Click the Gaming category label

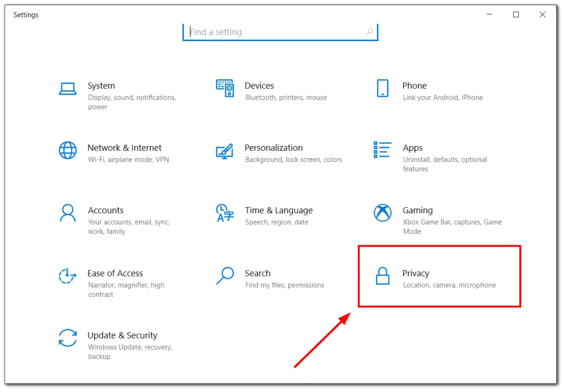[418, 210]
